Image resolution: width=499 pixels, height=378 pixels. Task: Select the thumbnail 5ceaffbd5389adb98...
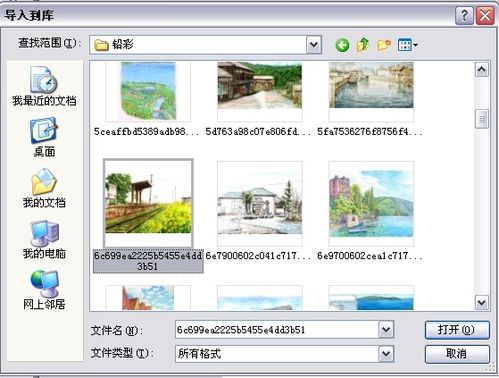[148, 91]
